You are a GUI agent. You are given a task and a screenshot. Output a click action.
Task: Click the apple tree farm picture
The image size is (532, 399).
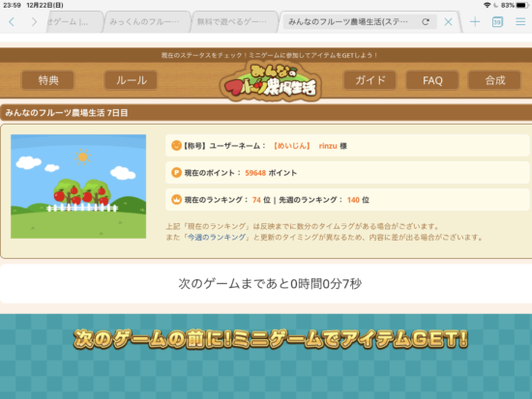click(78, 186)
